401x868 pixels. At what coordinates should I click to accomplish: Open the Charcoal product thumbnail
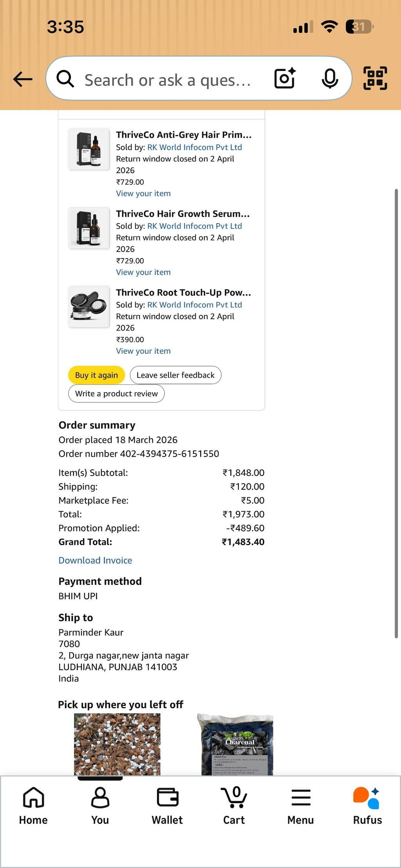coord(236,744)
